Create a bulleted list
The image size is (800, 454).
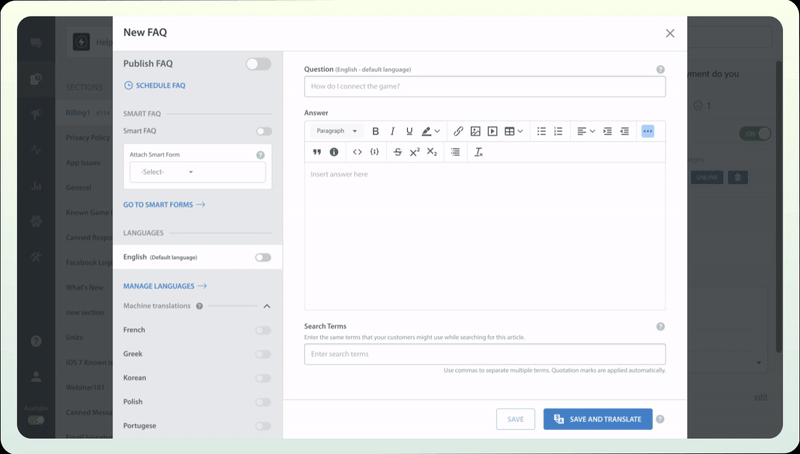(x=541, y=131)
